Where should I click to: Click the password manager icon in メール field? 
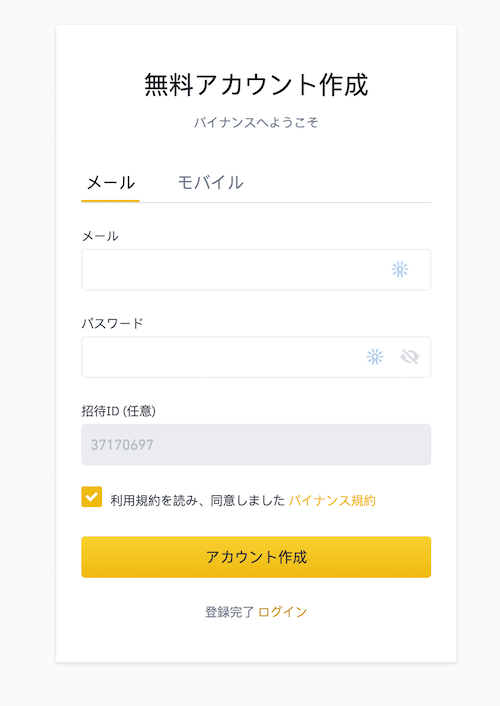tap(400, 269)
